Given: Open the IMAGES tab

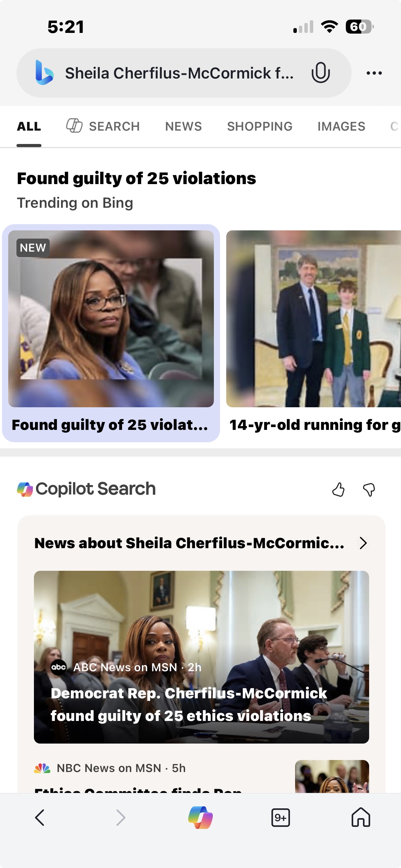Looking at the screenshot, I should pos(341,126).
